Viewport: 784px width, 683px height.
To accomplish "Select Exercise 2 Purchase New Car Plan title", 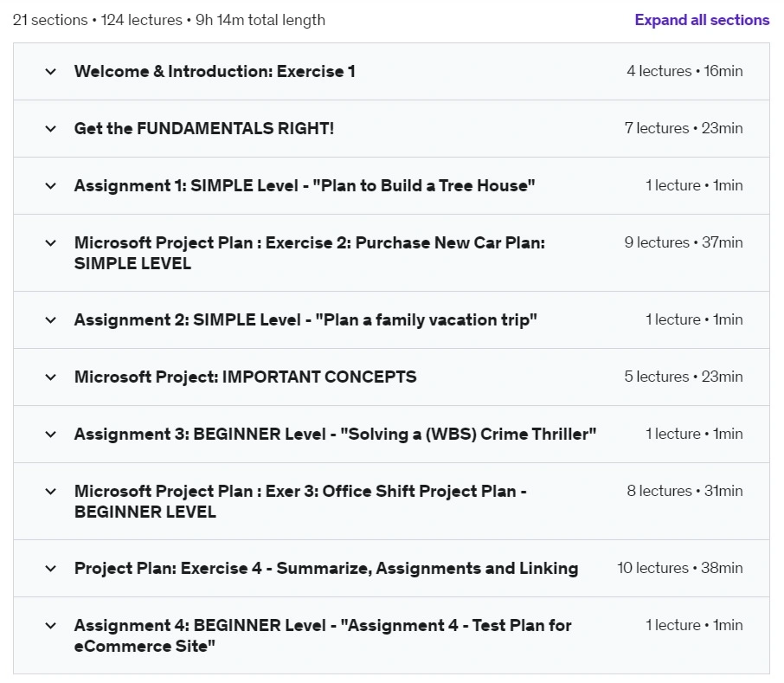I will click(x=310, y=253).
